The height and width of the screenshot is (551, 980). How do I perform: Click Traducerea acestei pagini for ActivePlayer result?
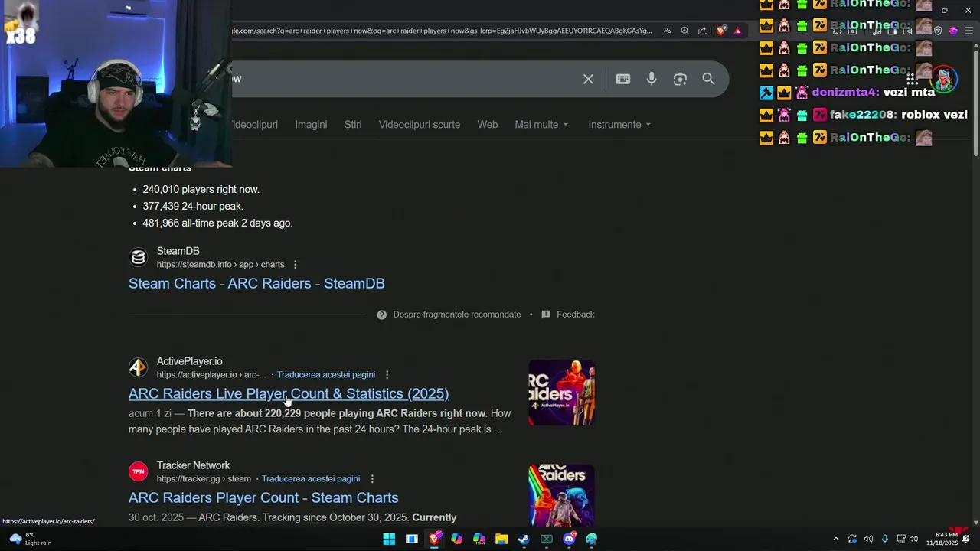[x=325, y=375]
